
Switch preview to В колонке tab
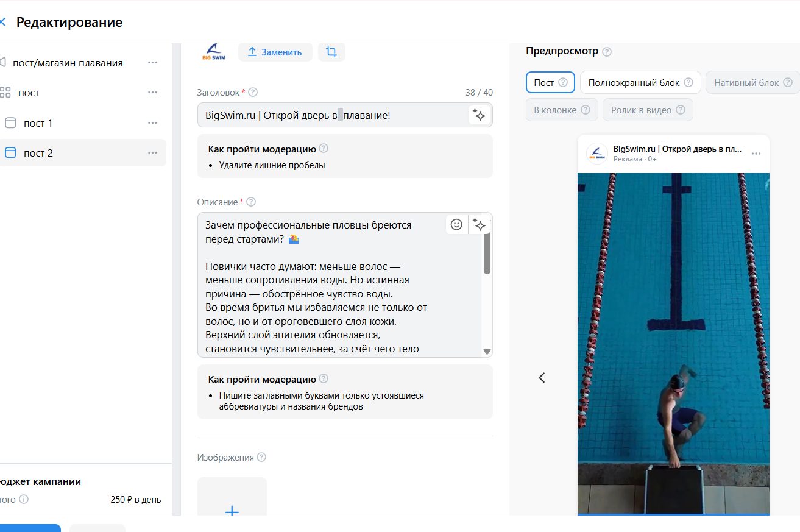coord(561,110)
